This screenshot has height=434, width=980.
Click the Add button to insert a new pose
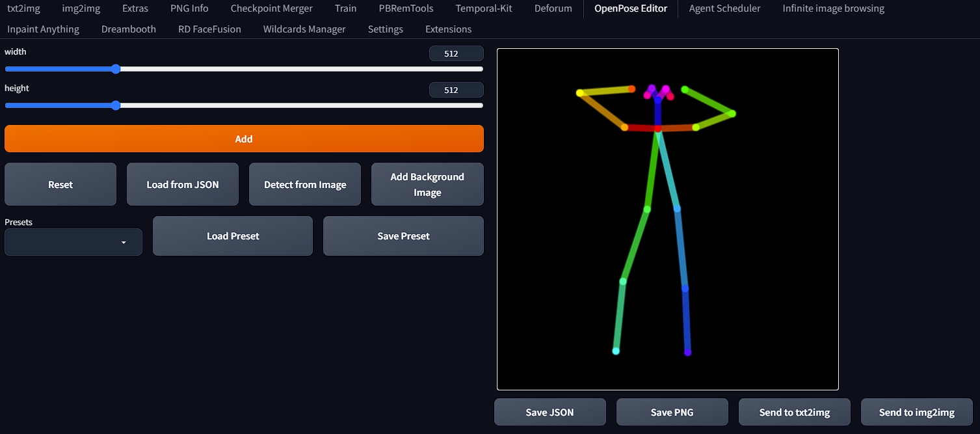point(243,139)
